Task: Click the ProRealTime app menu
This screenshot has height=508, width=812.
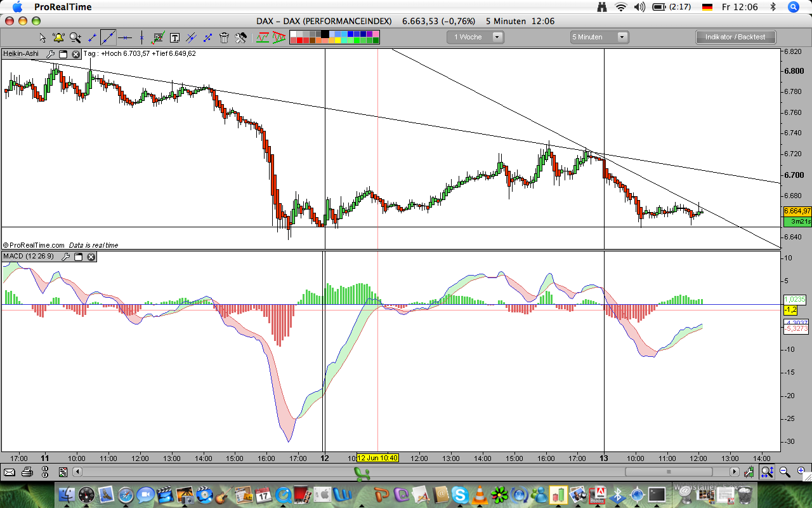Action: tap(63, 7)
